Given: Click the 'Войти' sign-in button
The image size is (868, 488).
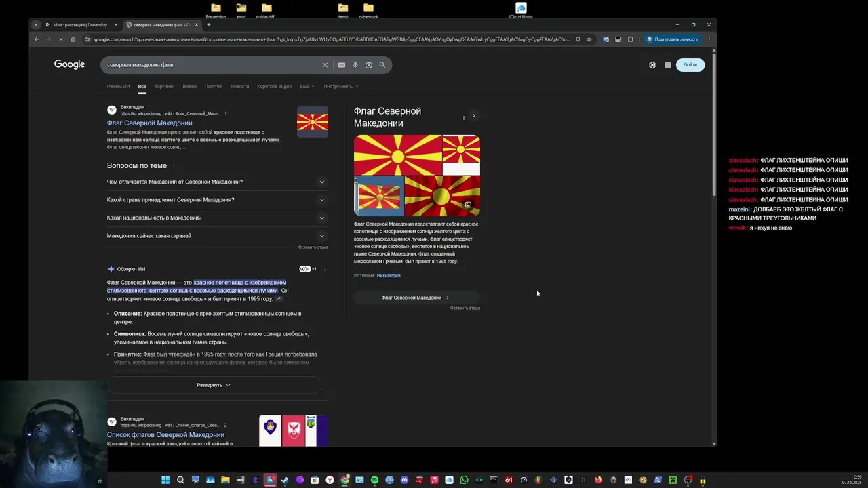Looking at the screenshot, I should [x=690, y=65].
